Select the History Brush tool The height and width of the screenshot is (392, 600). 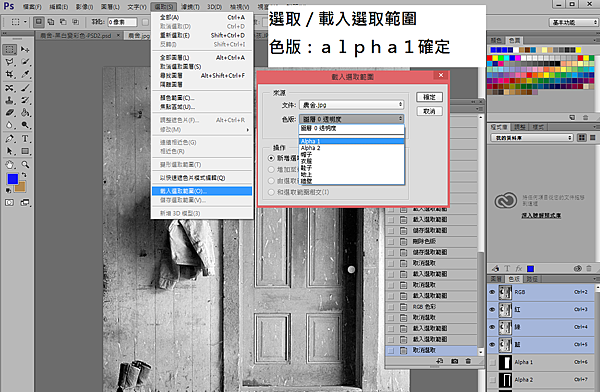[25, 100]
